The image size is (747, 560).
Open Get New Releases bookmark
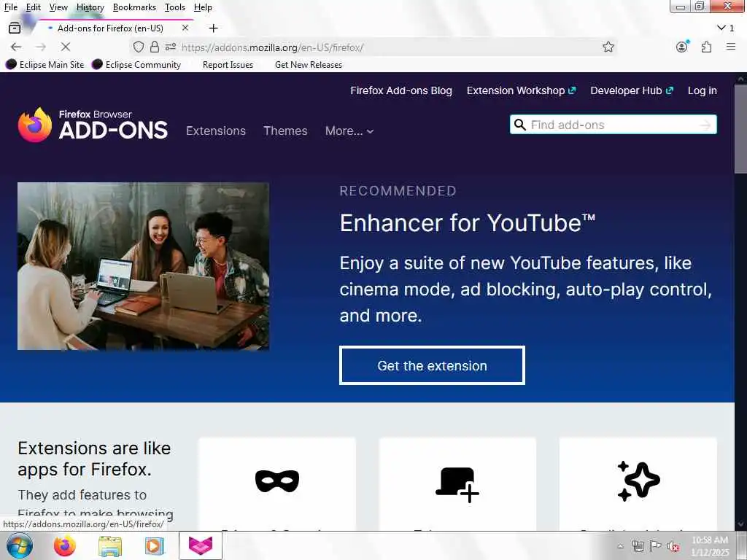pyautogui.click(x=309, y=64)
